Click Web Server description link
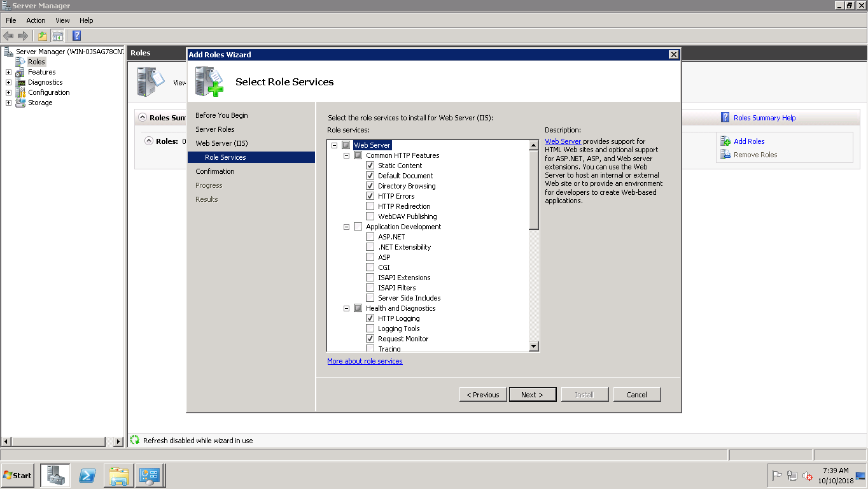868x489 pixels. pyautogui.click(x=563, y=141)
